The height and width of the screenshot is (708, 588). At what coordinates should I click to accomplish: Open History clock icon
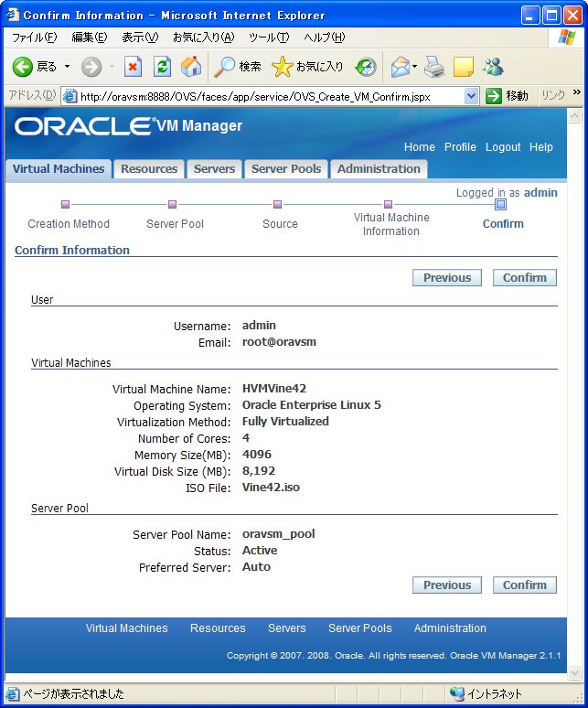(x=366, y=67)
